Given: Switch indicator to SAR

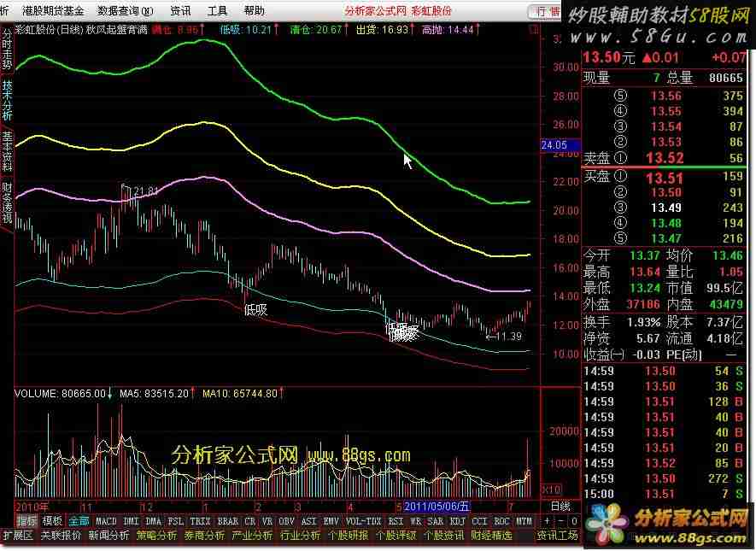Looking at the screenshot, I should (x=436, y=521).
